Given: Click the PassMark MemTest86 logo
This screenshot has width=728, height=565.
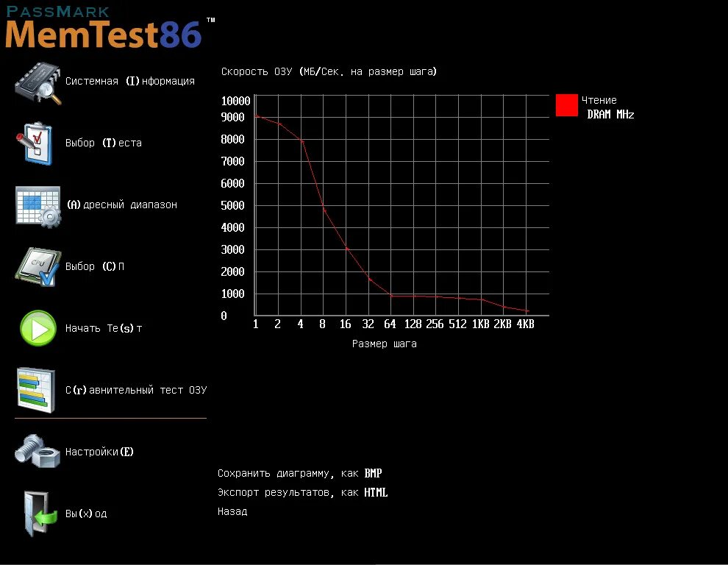Looking at the screenshot, I should pos(110,28).
